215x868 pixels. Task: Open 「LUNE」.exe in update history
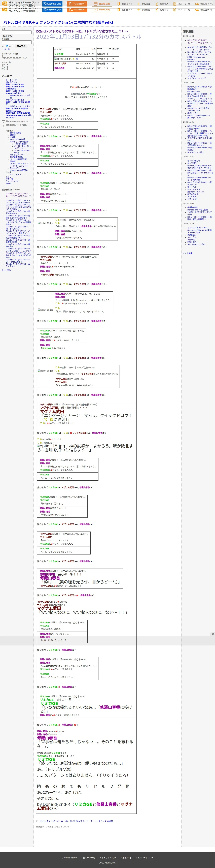tap(193, 111)
